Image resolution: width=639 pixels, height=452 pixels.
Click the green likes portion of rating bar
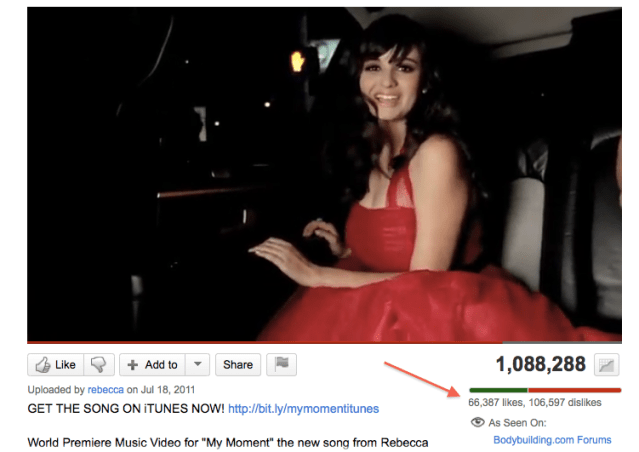click(x=497, y=389)
